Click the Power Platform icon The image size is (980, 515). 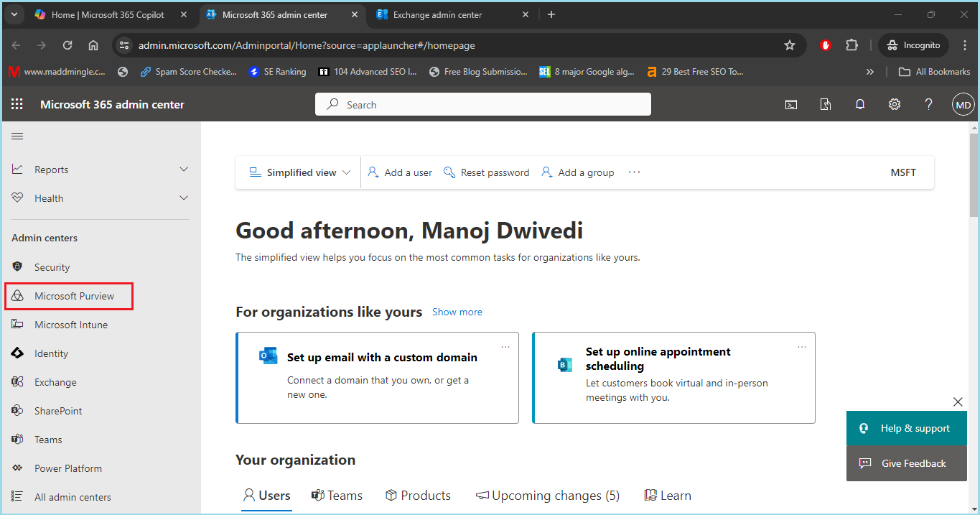[x=18, y=468]
